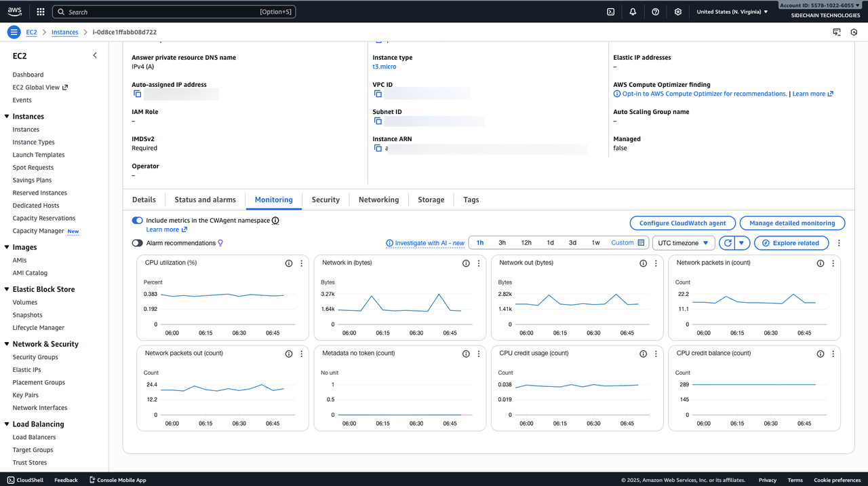Copy the Instance ARN
The image size is (868, 486).
pyautogui.click(x=378, y=148)
